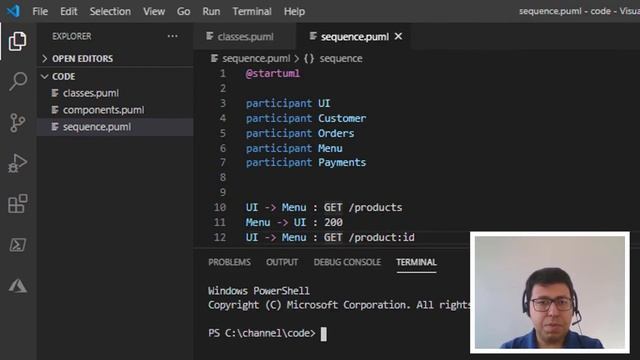
Task: Click line number 8 in the gutter
Action: [223, 178]
